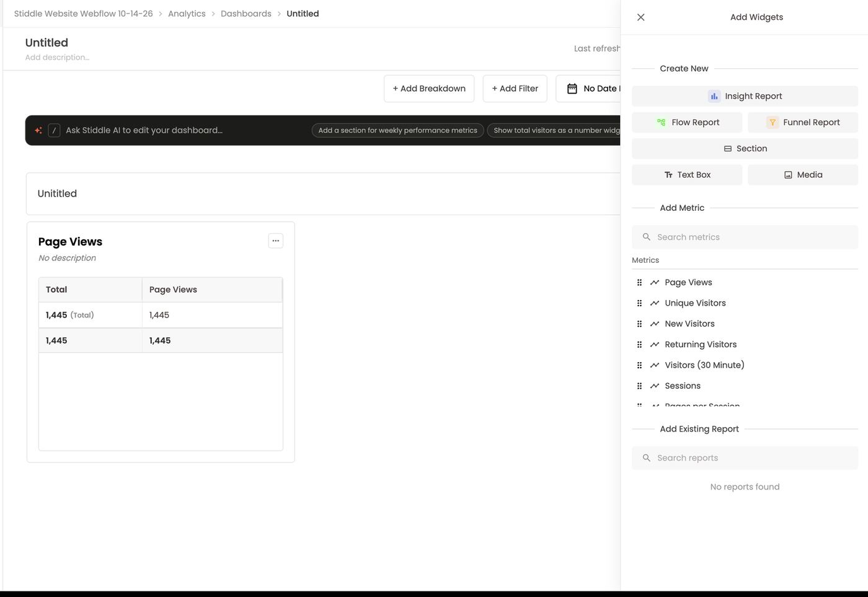Click the sparkle AI icon in prompt bar
The image size is (868, 597).
(38, 130)
